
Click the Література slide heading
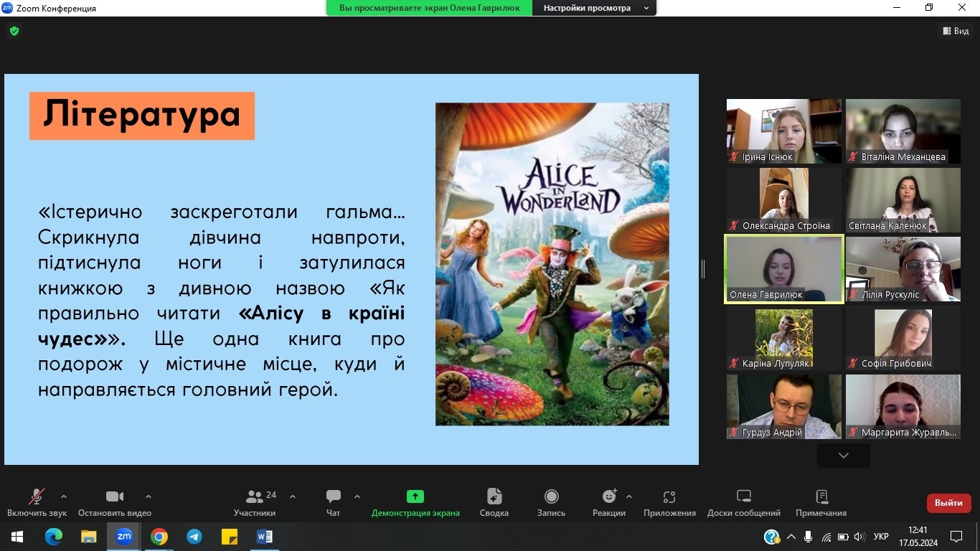coord(142,116)
